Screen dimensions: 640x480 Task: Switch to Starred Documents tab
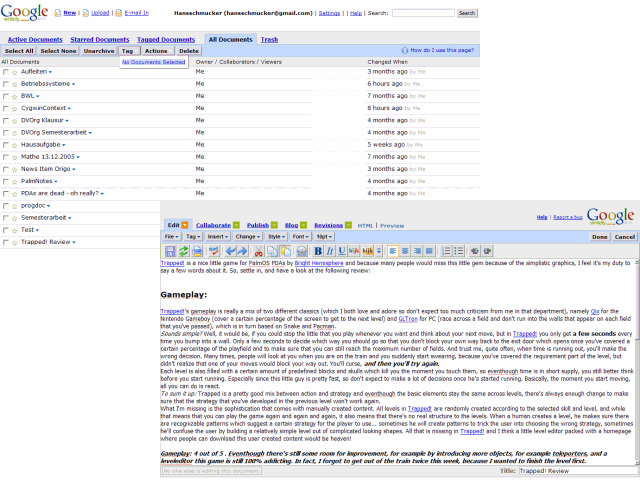point(100,40)
